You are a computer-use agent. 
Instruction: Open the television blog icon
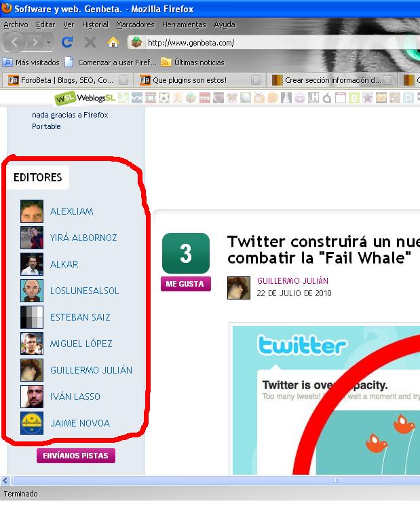pos(259,98)
